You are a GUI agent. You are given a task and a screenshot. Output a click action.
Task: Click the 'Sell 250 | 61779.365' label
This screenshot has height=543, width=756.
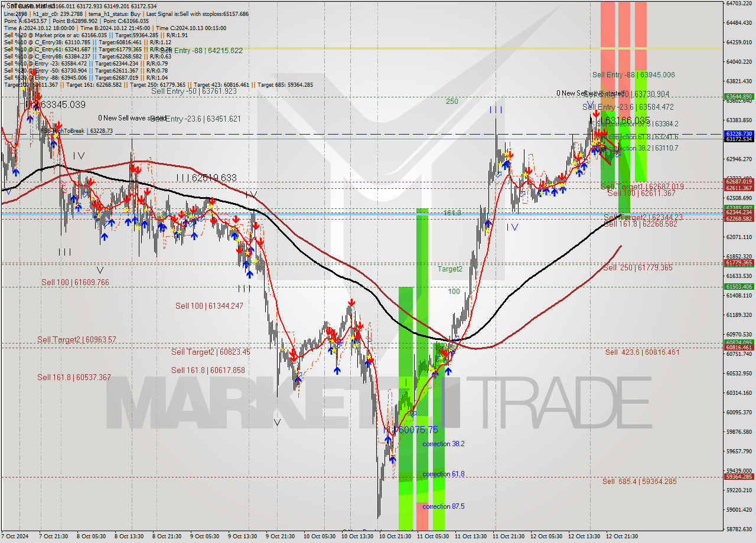pos(638,268)
